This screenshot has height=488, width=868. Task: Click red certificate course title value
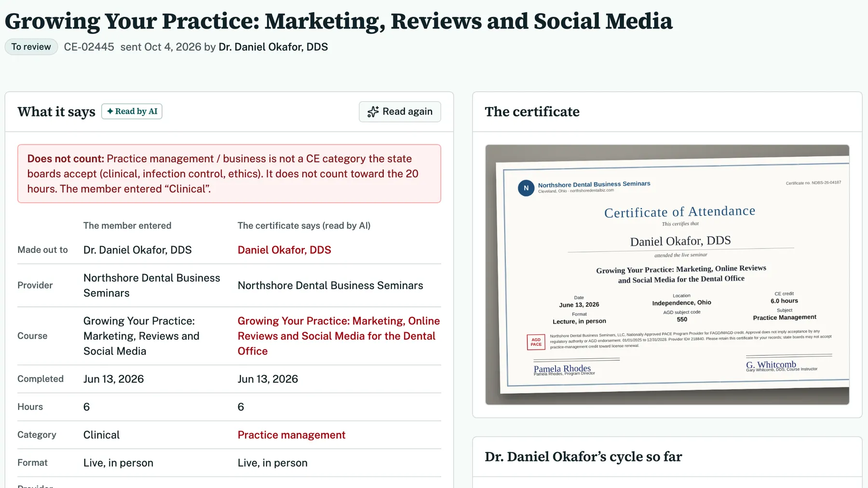point(339,336)
